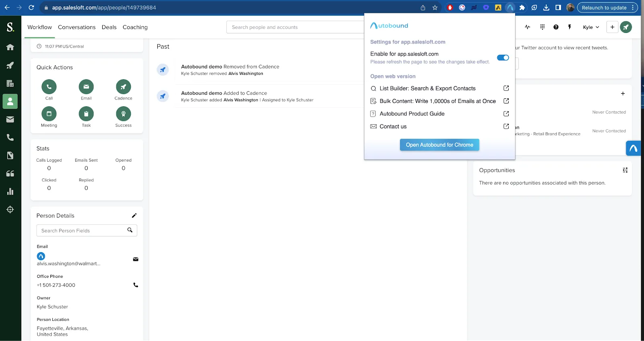Open the Chrome extensions puzzle icon
644x341 pixels.
(522, 8)
